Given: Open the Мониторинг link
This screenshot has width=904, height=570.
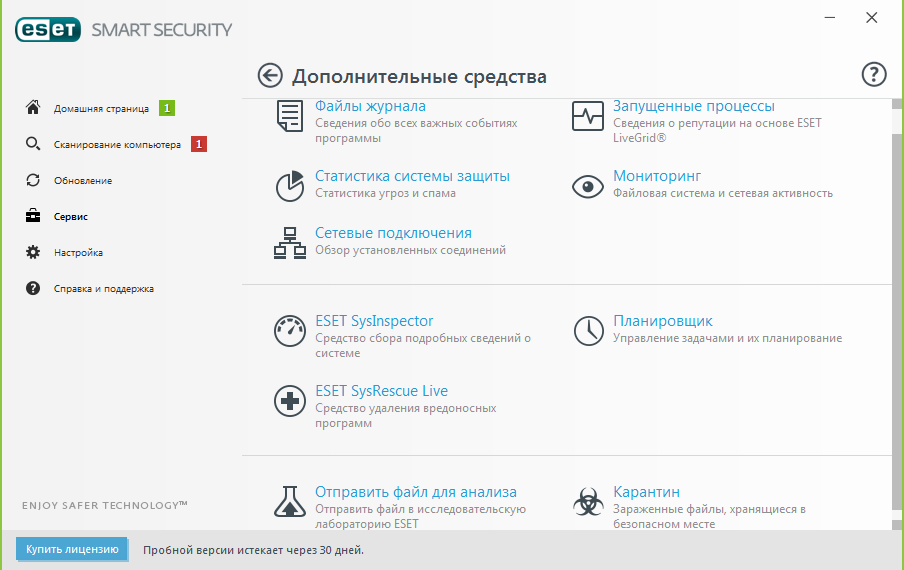Looking at the screenshot, I should pos(657,176).
